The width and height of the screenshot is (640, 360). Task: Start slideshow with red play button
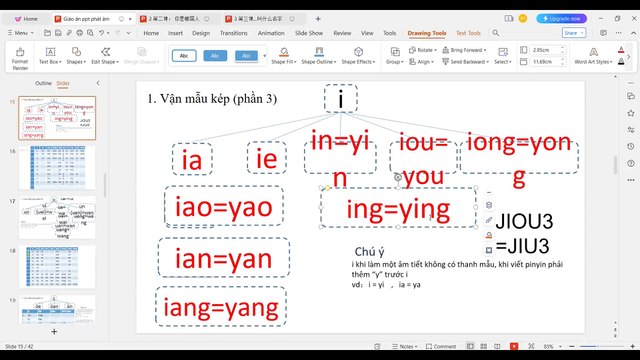[x=514, y=346]
